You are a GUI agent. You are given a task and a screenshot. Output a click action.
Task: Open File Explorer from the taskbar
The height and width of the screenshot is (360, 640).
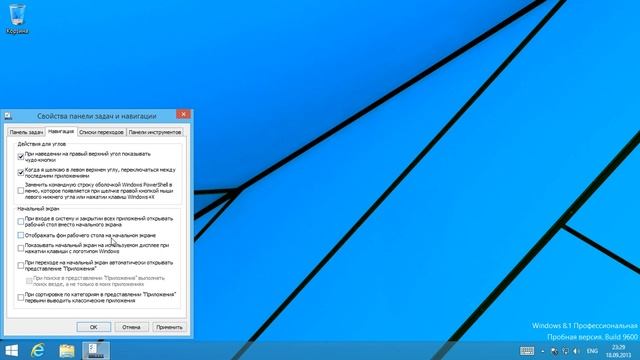(67, 351)
